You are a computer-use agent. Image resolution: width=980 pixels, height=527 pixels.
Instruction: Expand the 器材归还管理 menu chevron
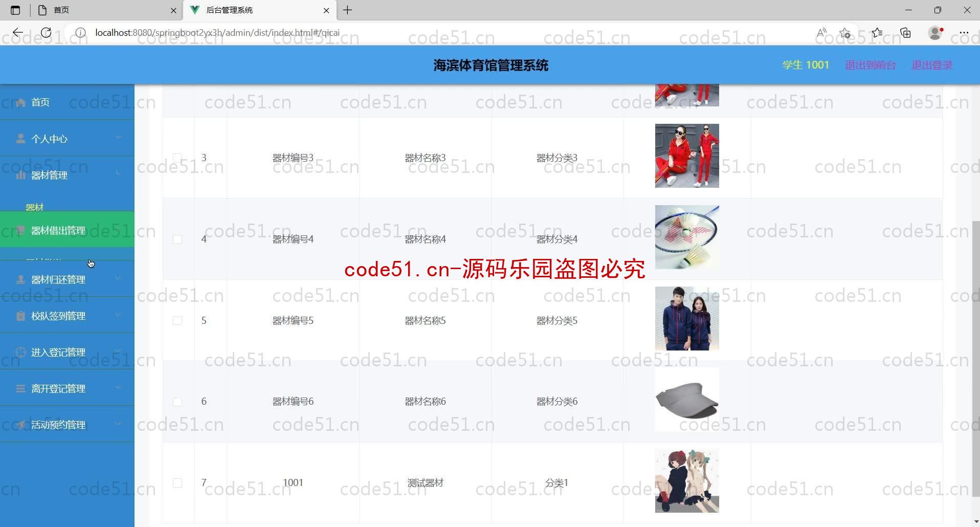pos(118,278)
